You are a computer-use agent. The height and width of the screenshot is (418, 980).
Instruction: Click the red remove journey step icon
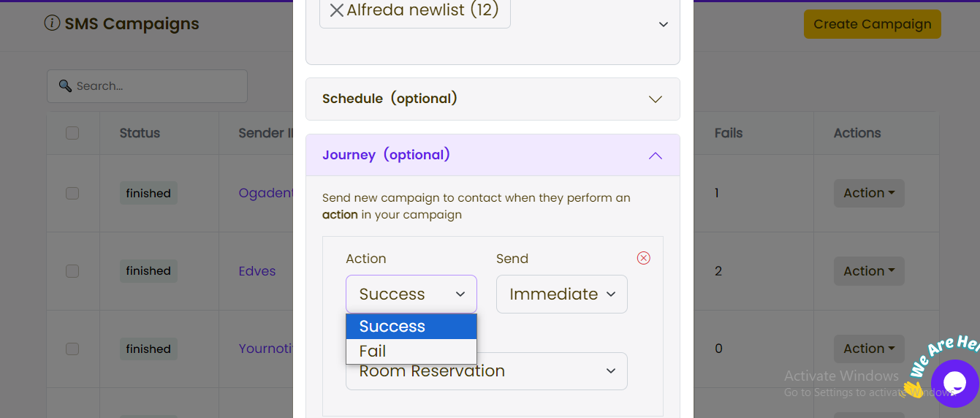click(x=643, y=258)
